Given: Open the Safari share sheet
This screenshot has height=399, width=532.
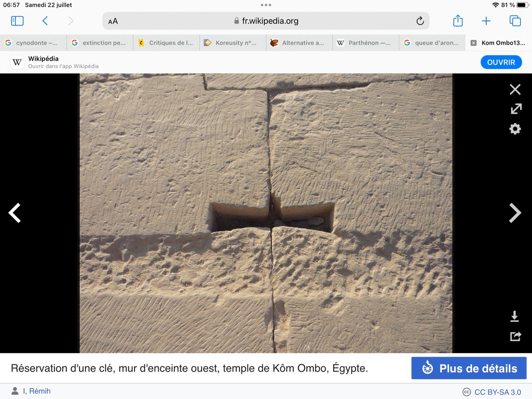Looking at the screenshot, I should coord(458,21).
